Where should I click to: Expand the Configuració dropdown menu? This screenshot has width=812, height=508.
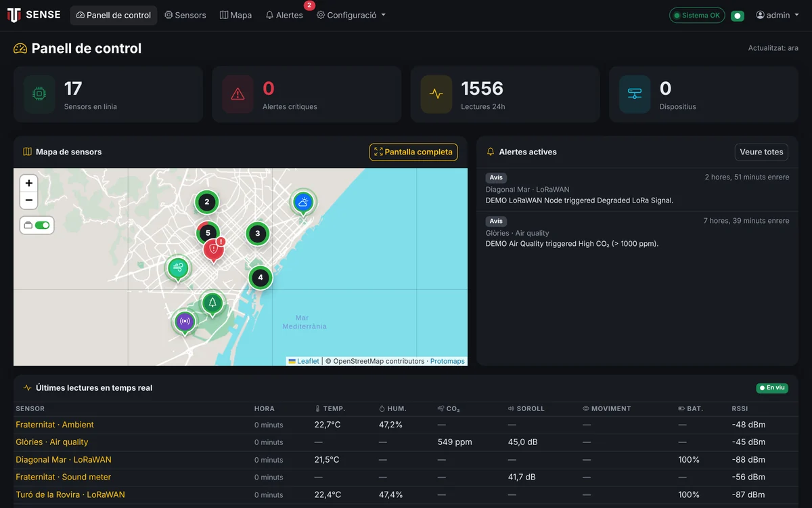[351, 15]
